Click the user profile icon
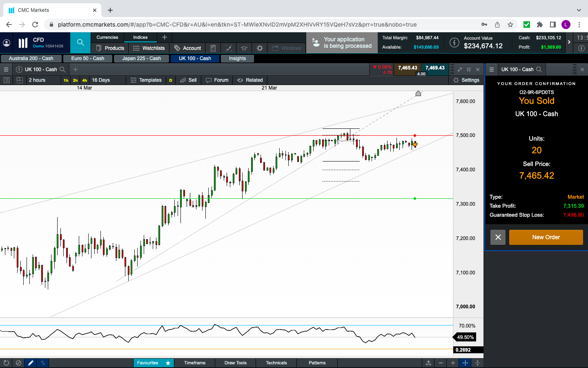Image resolution: width=588 pixels, height=368 pixels. click(x=7, y=43)
